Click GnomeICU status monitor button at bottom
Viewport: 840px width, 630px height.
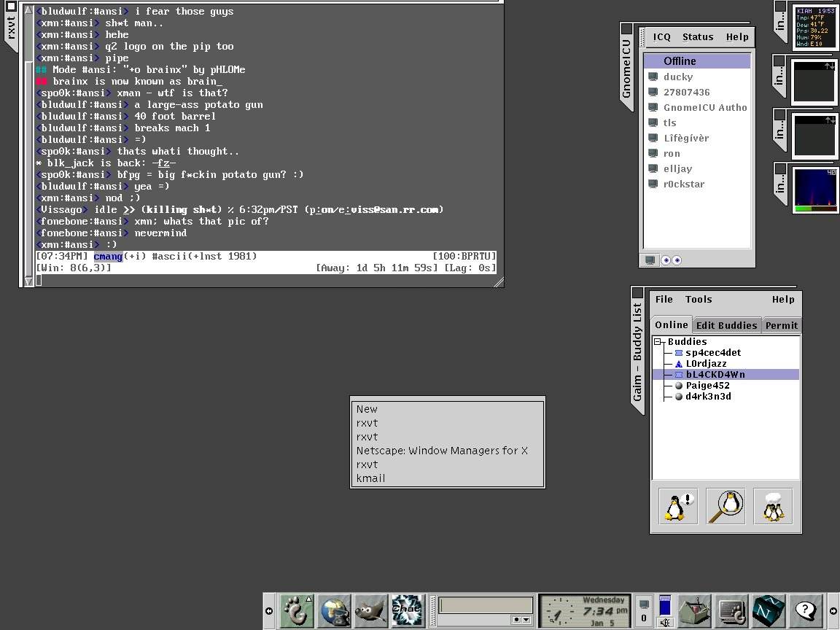tap(650, 260)
